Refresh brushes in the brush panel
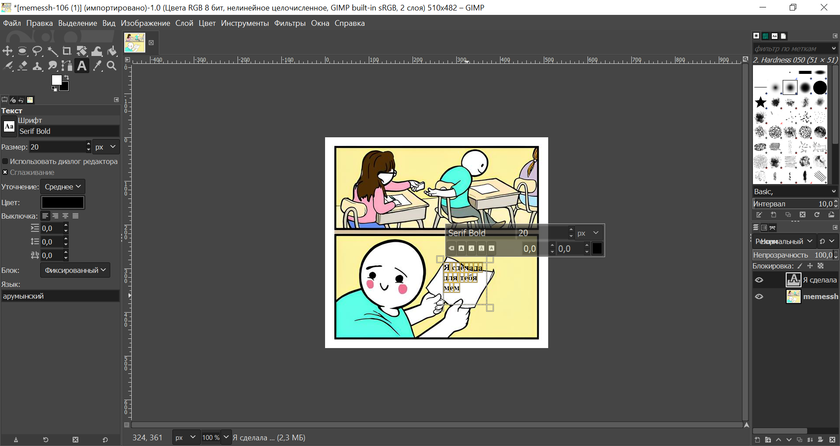 click(817, 215)
